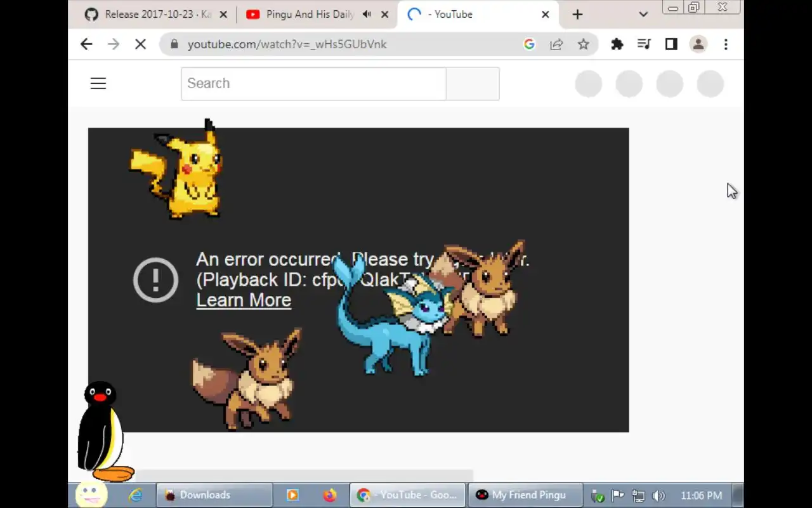Open YouTube hamburger guide menu
The height and width of the screenshot is (508, 812).
pyautogui.click(x=98, y=83)
